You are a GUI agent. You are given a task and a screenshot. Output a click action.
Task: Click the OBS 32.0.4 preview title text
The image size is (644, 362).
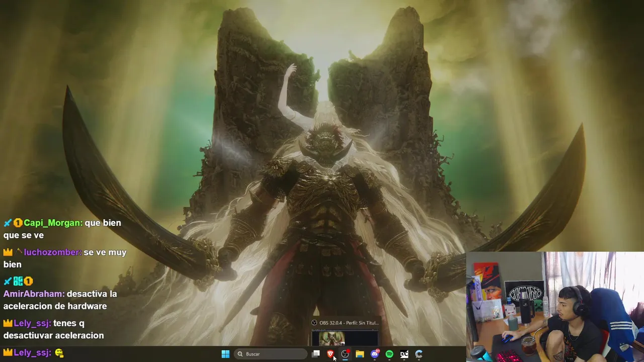(348, 323)
